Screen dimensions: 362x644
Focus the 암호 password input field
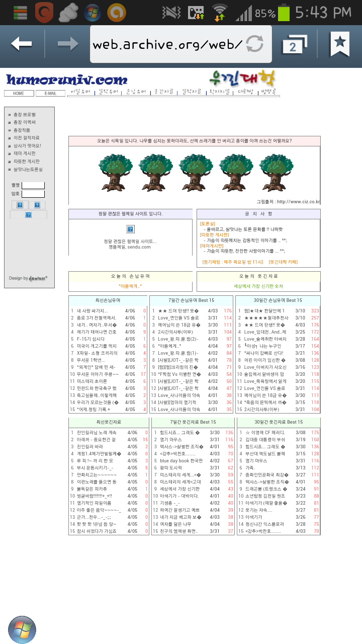[33, 194]
